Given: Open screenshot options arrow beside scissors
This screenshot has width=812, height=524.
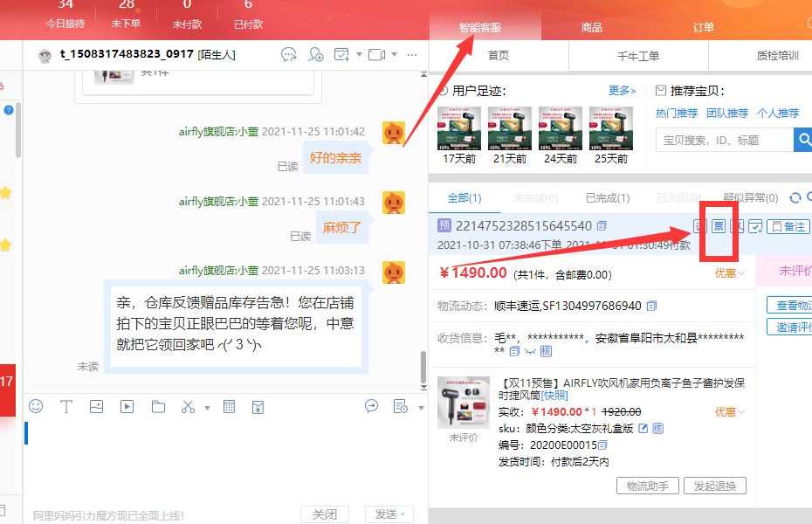Looking at the screenshot, I should pos(207,408).
